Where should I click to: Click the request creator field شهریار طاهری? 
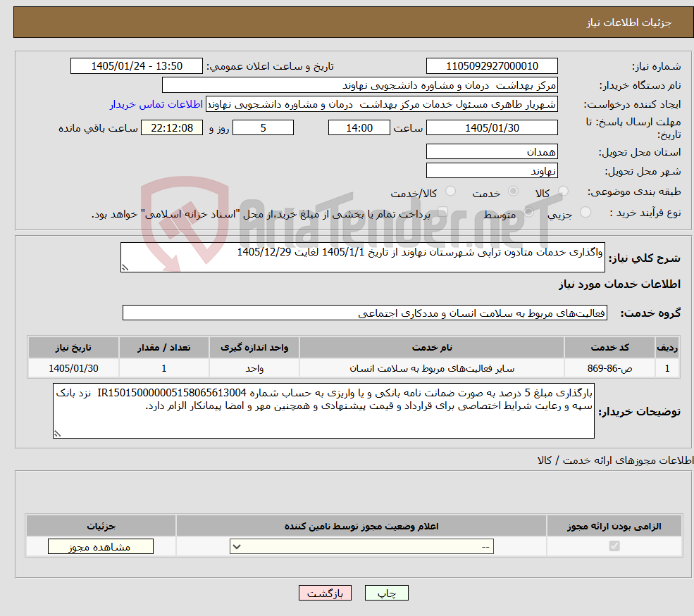(x=381, y=104)
